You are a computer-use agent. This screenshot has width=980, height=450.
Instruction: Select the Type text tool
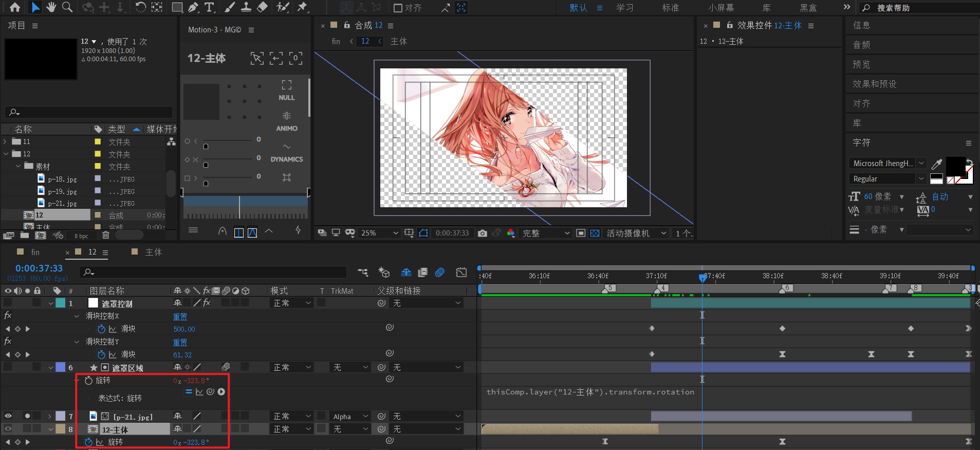coord(209,7)
